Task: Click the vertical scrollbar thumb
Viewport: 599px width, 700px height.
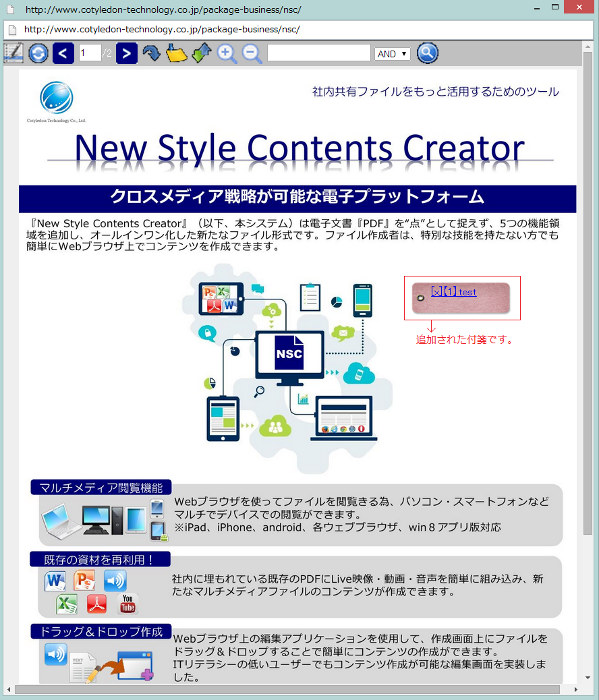Action: coord(588,293)
